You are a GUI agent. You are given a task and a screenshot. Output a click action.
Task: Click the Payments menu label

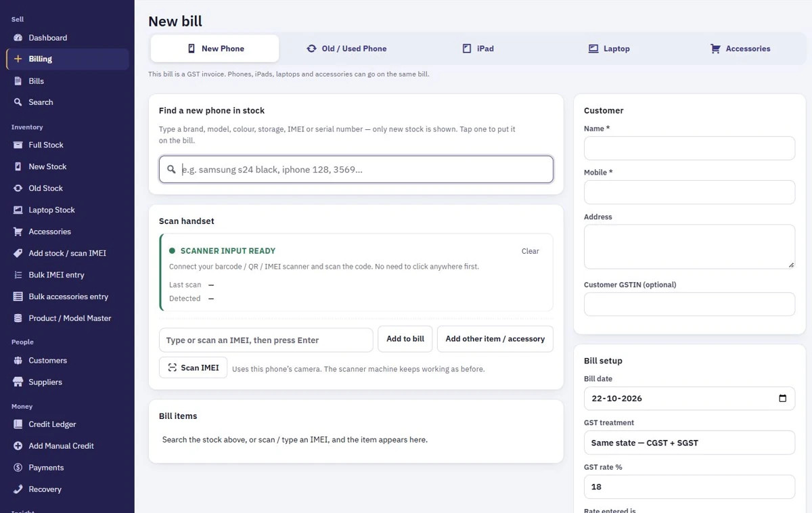click(46, 468)
